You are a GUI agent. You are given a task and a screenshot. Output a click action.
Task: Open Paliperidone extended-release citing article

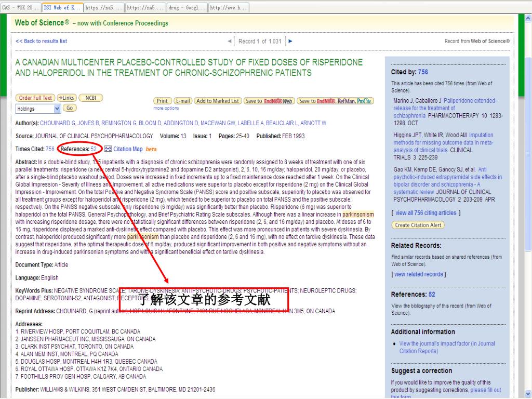(445, 108)
